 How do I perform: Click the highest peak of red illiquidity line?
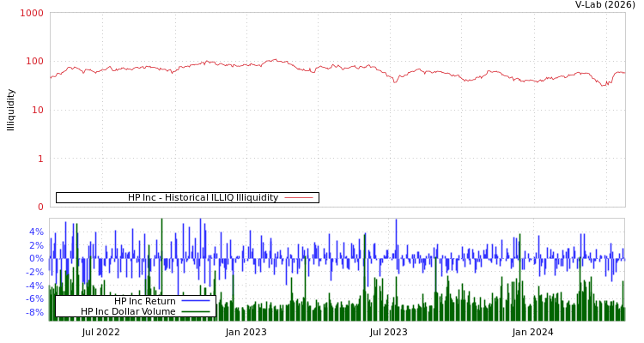coord(275,59)
